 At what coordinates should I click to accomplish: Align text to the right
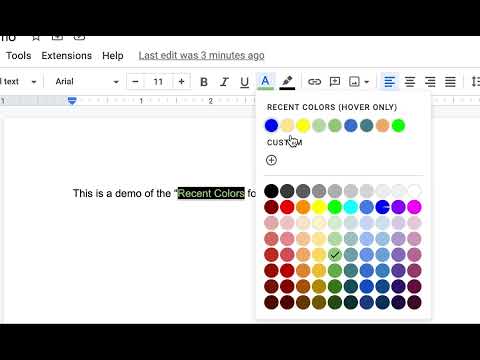[430, 82]
